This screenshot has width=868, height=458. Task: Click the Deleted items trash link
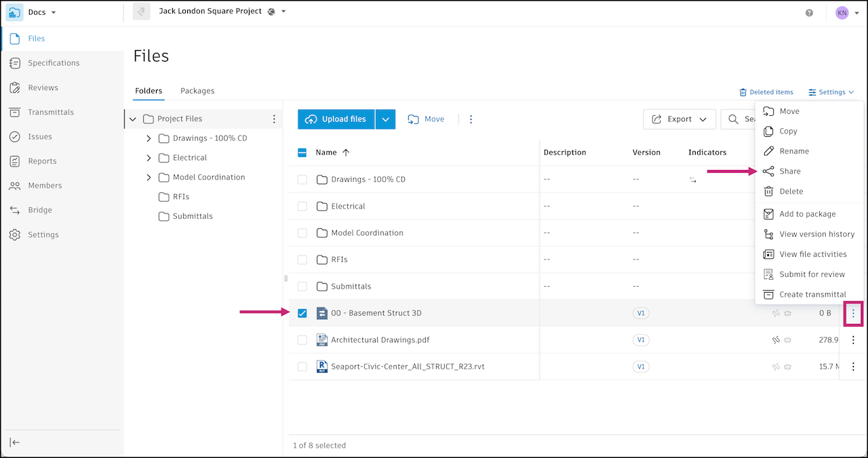click(766, 92)
